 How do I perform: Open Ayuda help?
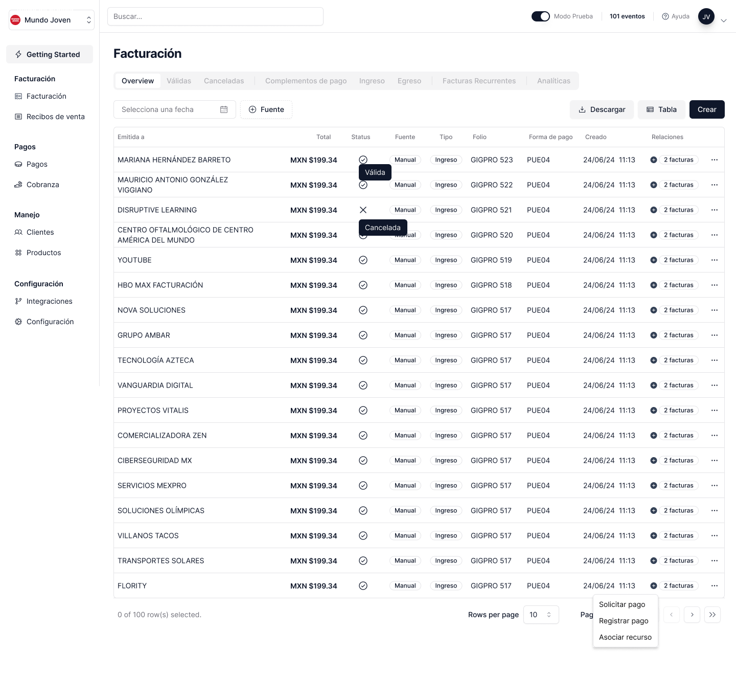click(x=676, y=16)
